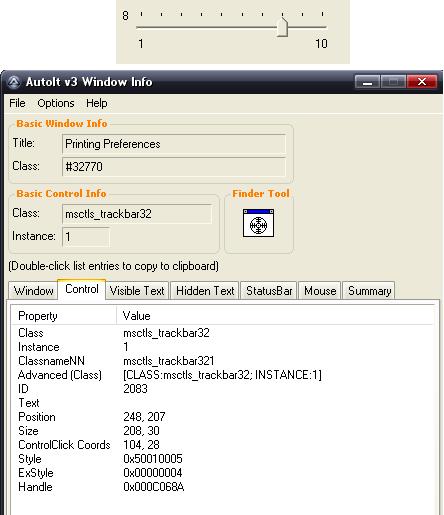Select the ClassnameNN row in the list
This screenshot has width=444, height=515.
222,361
